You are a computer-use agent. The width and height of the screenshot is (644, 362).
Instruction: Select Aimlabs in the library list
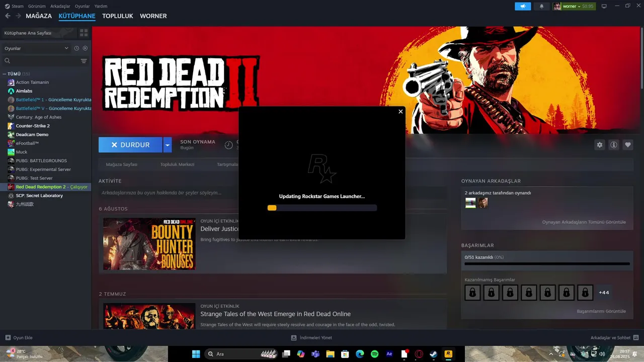coord(24,91)
